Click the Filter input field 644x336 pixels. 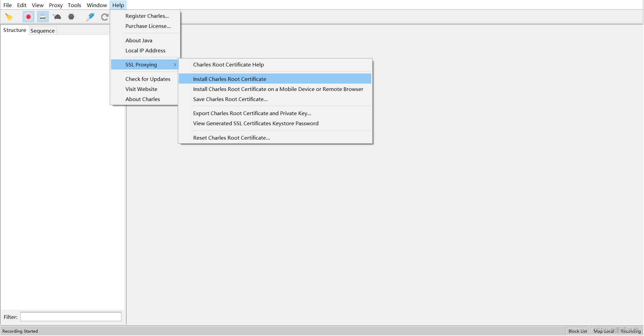coord(71,317)
